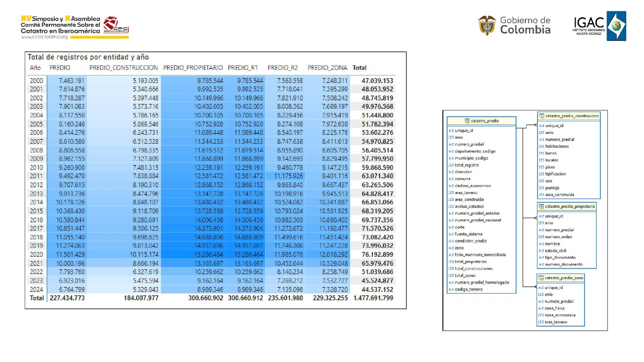Click the CPCI Iberoamérica logo icon

116,24
